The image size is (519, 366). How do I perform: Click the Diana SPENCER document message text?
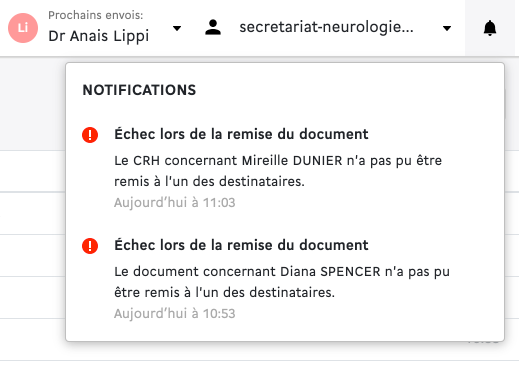pos(282,282)
